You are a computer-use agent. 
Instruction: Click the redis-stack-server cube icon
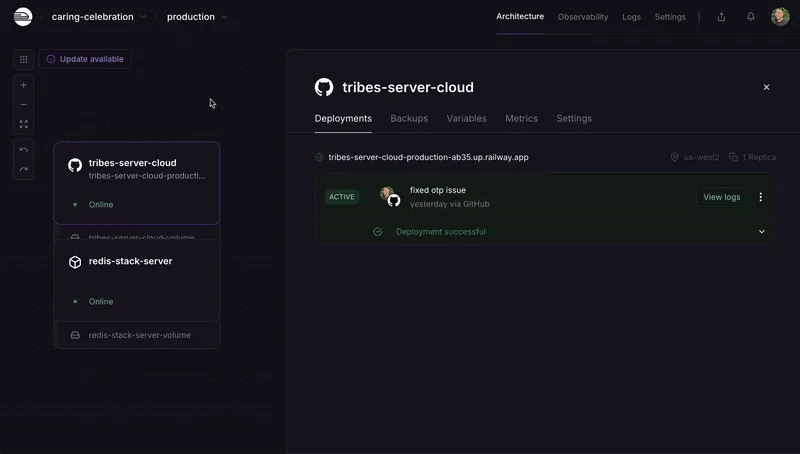[x=75, y=262]
